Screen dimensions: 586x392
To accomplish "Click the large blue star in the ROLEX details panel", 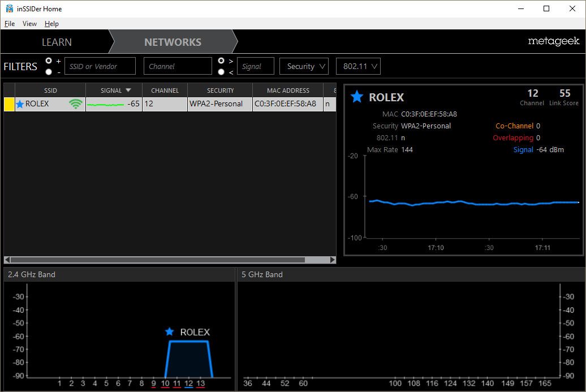I will click(x=357, y=96).
